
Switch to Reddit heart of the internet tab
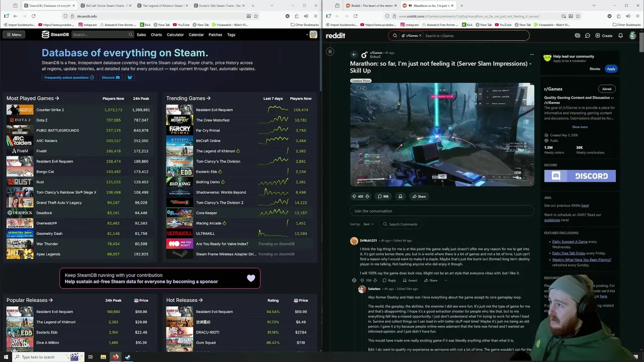click(x=372, y=6)
